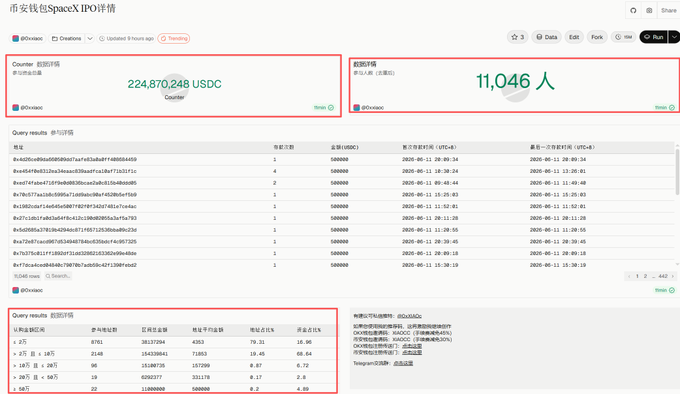The image size is (680, 394).
Task: Click the ≤ 2万 range row
Action: pos(173,342)
